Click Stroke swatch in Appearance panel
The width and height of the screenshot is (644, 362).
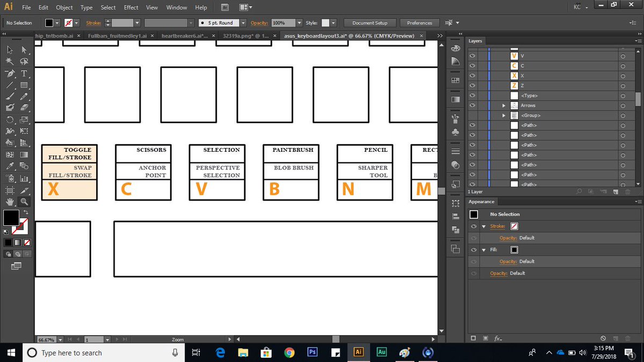[x=514, y=226]
